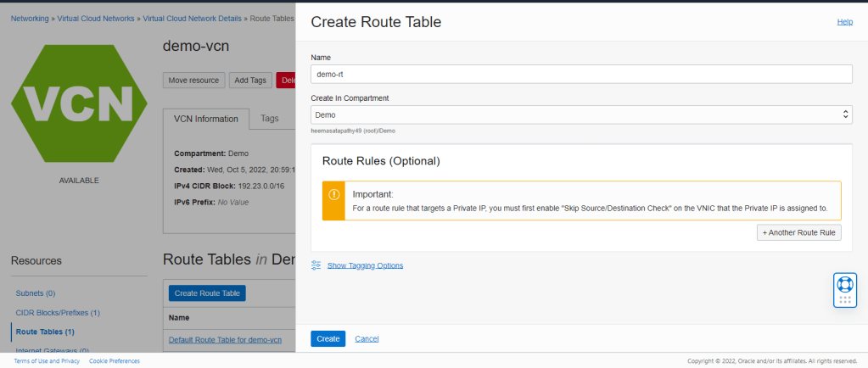
Task: Open Cookie Preferences in footer
Action: point(115,361)
